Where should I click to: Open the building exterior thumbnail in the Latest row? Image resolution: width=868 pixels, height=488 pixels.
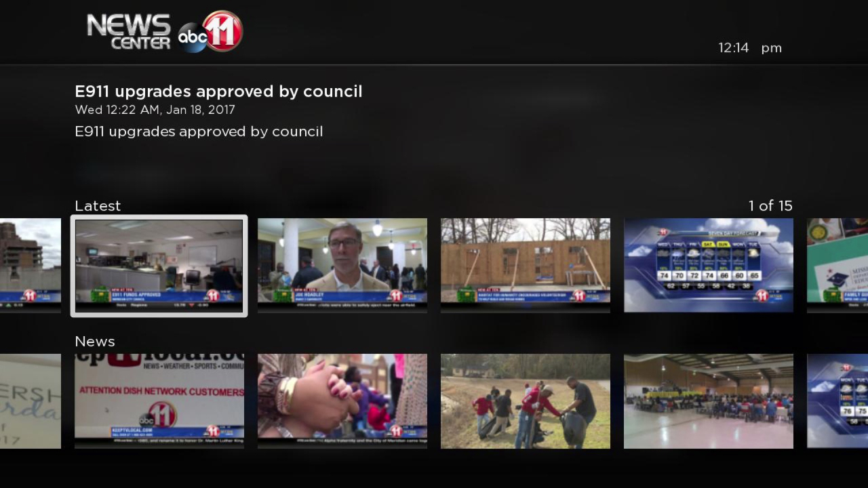point(31,266)
